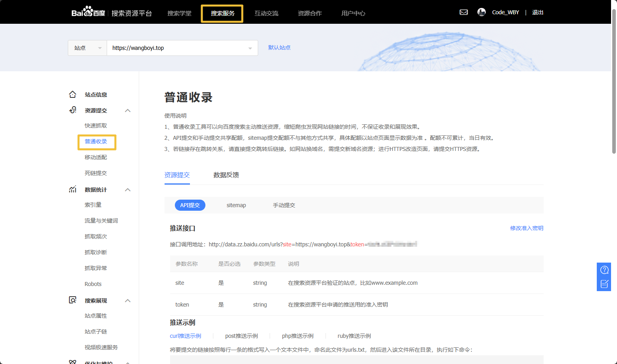The image size is (617, 364).
Task: Collapse the 数据统计 sidebar section
Action: (128, 190)
